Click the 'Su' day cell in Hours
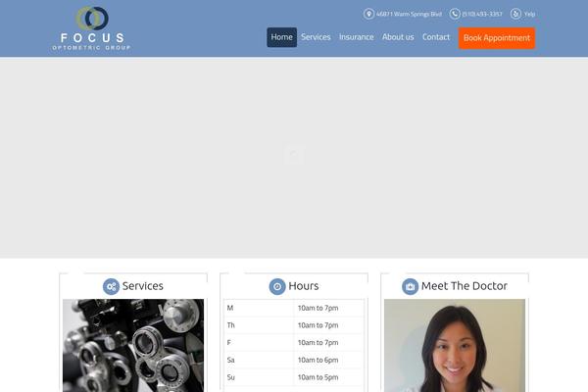588x392 pixels. [259, 377]
